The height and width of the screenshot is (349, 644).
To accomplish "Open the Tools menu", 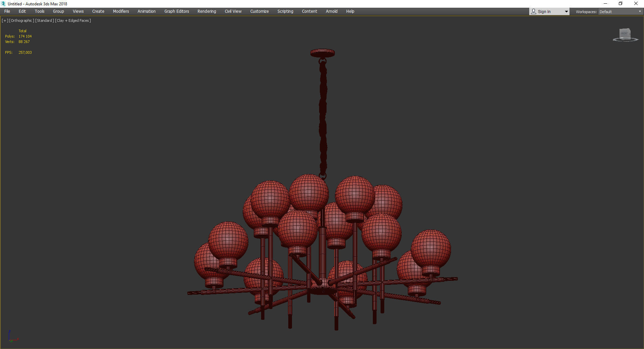I will click(x=40, y=11).
